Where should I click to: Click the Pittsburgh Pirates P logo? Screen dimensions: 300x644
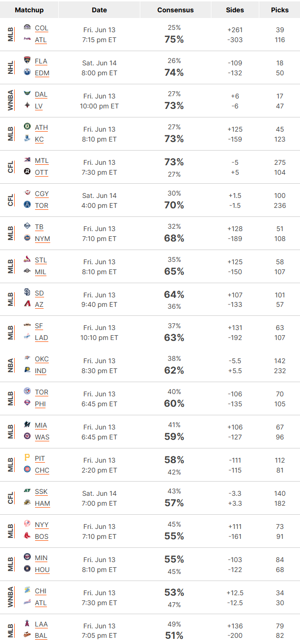27,458
